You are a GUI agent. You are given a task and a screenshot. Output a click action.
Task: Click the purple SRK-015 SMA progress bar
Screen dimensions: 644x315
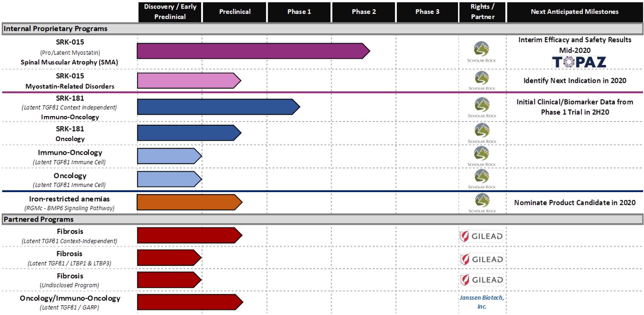251,51
